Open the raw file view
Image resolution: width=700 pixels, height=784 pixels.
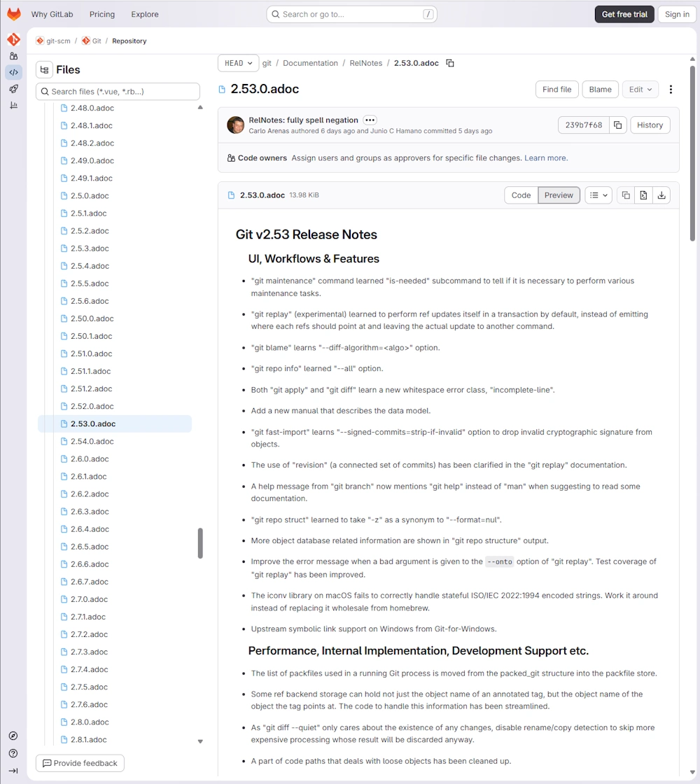coord(643,195)
